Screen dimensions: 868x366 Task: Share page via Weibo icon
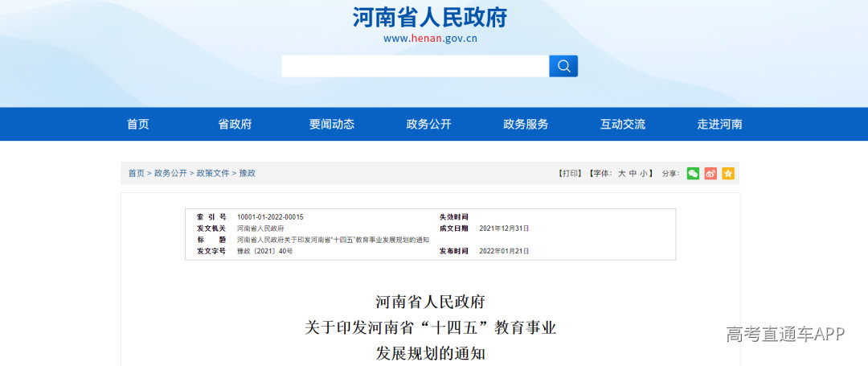tap(710, 173)
